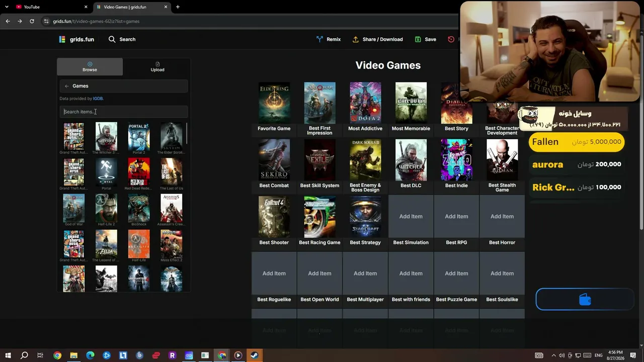Select Half-Life 2 cover in list
This screenshot has width=644, height=362.
coord(106,208)
